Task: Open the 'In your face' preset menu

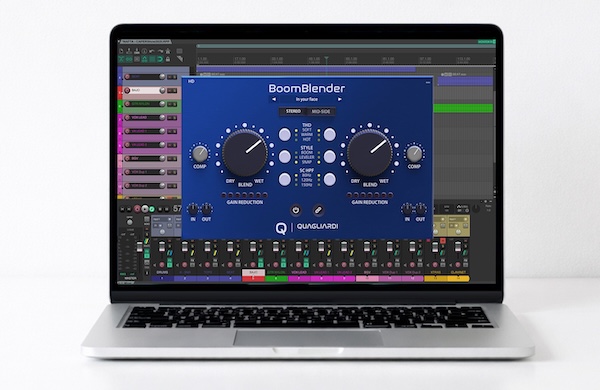Action: click(x=307, y=99)
